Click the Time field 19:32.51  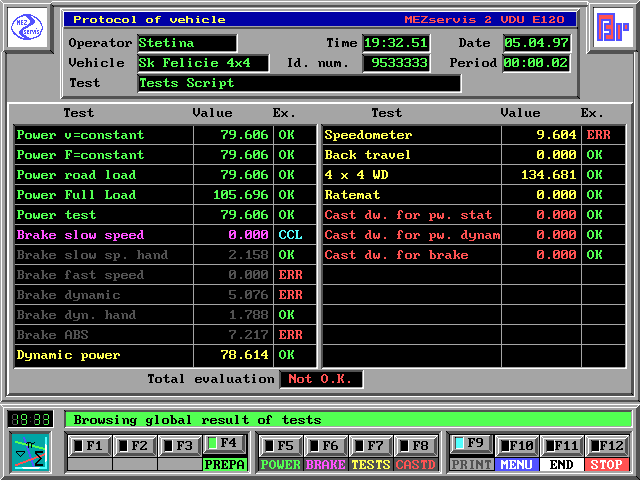(396, 43)
